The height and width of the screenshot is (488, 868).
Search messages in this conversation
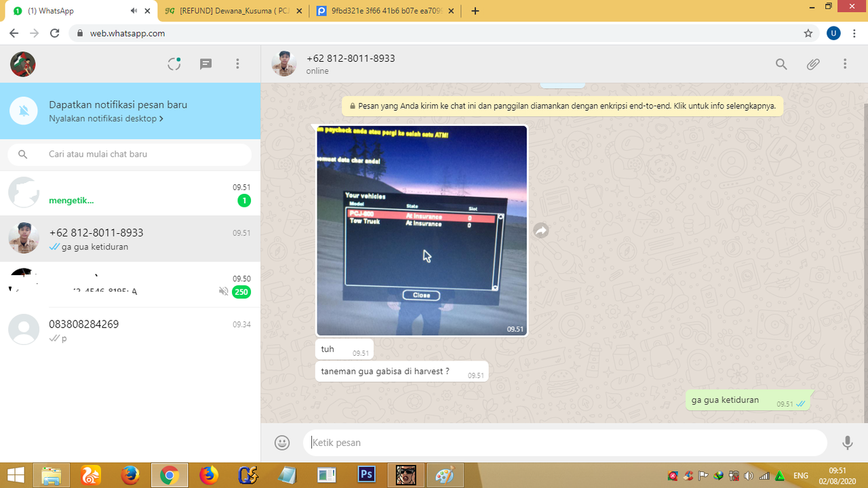(781, 64)
